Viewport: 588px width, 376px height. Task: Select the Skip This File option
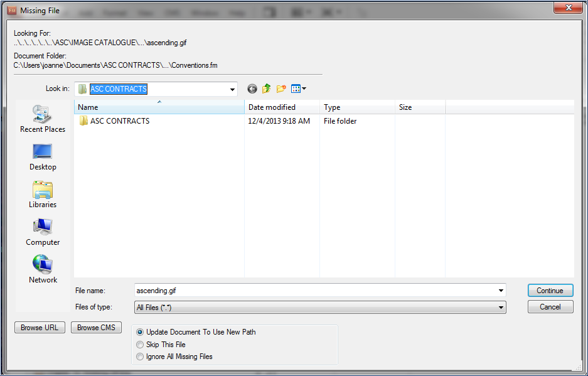pyautogui.click(x=139, y=344)
